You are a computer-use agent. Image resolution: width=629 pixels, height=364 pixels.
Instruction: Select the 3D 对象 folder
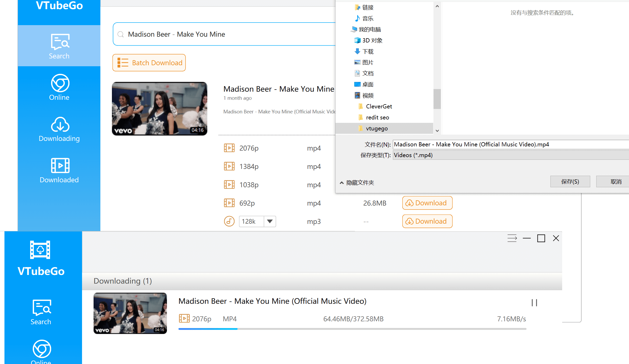(x=368, y=40)
